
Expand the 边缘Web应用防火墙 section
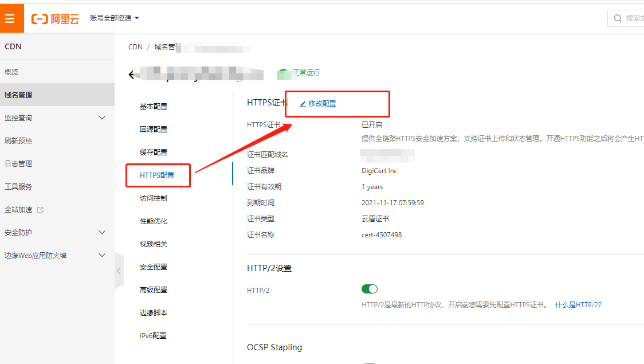tap(102, 255)
